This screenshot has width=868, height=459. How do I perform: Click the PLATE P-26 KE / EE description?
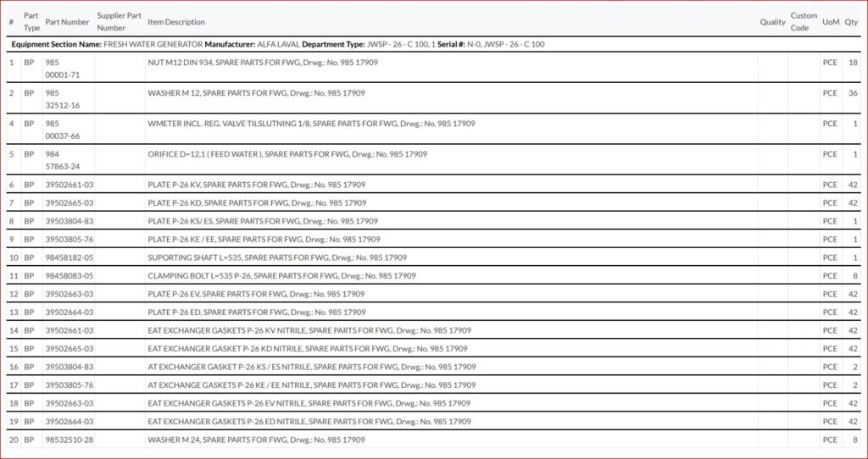tap(264, 240)
